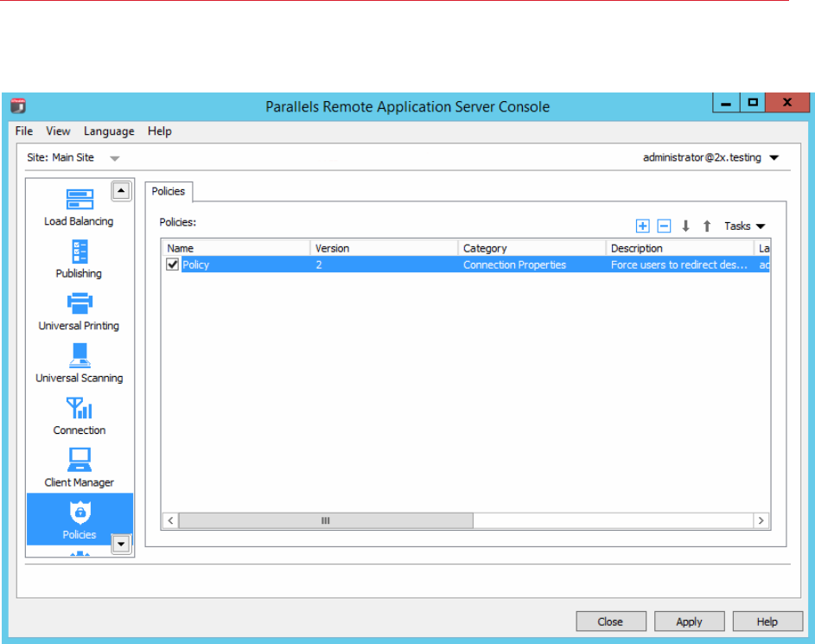The image size is (815, 644).
Task: Open the Universal Printing section
Action: pyautogui.click(x=79, y=312)
